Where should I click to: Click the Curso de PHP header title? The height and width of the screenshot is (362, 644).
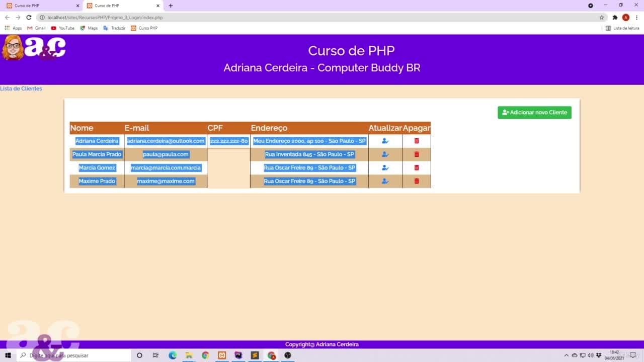point(351,51)
